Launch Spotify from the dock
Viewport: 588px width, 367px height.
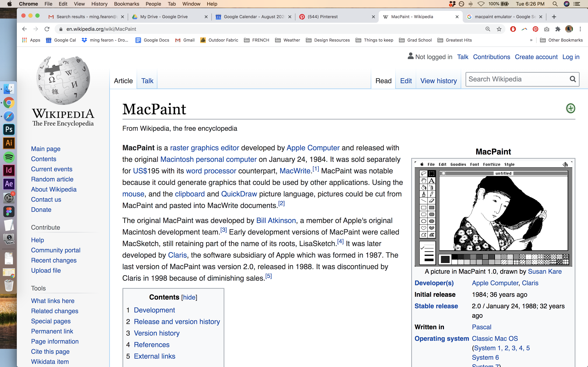[9, 157]
